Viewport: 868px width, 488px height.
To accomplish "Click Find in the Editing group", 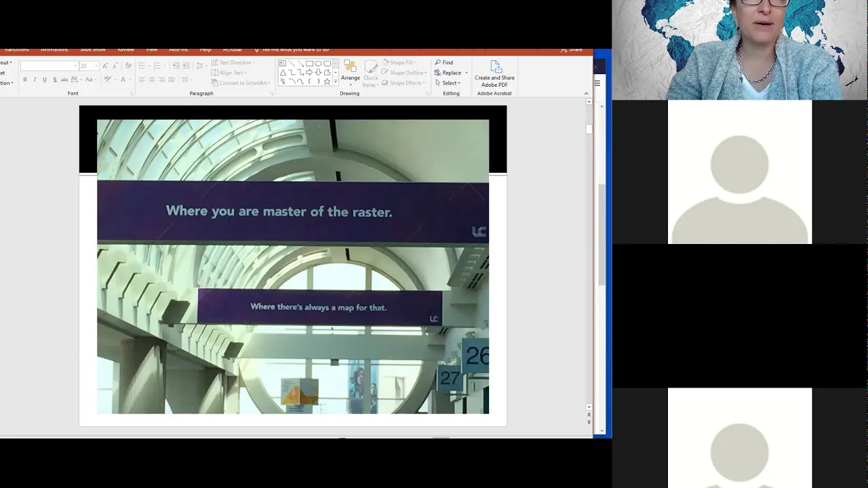I will tap(443, 62).
